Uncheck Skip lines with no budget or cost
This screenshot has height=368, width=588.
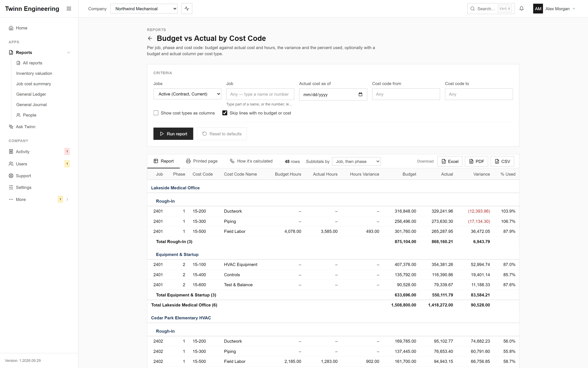click(225, 113)
